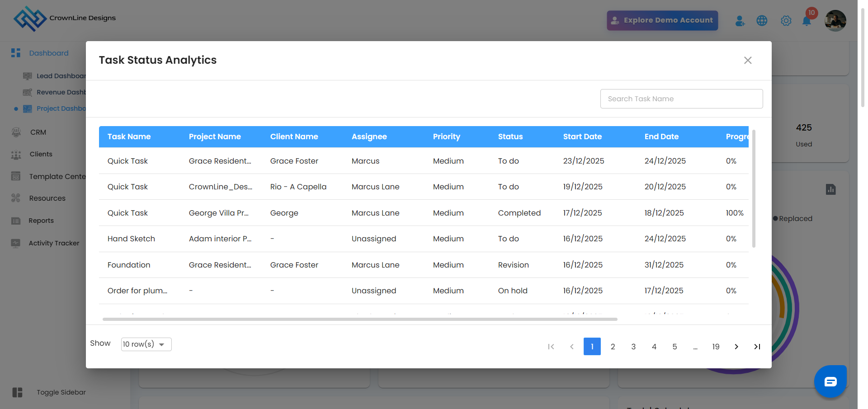Open the rows per page dropdown
This screenshot has height=409, width=868.
click(146, 344)
